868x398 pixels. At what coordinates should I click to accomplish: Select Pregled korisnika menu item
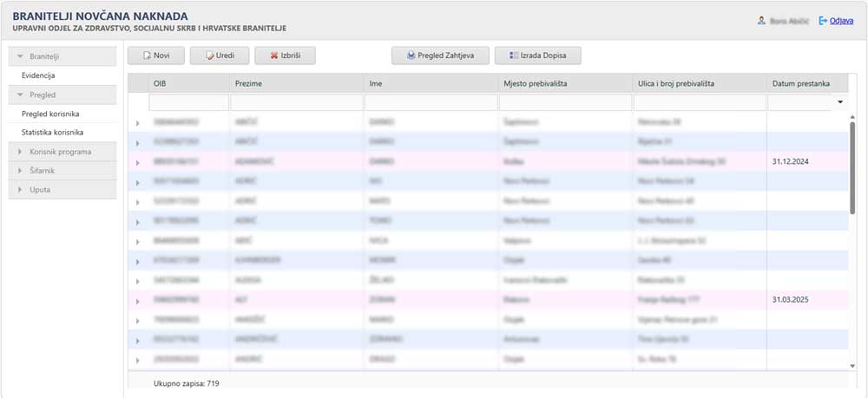click(50, 114)
